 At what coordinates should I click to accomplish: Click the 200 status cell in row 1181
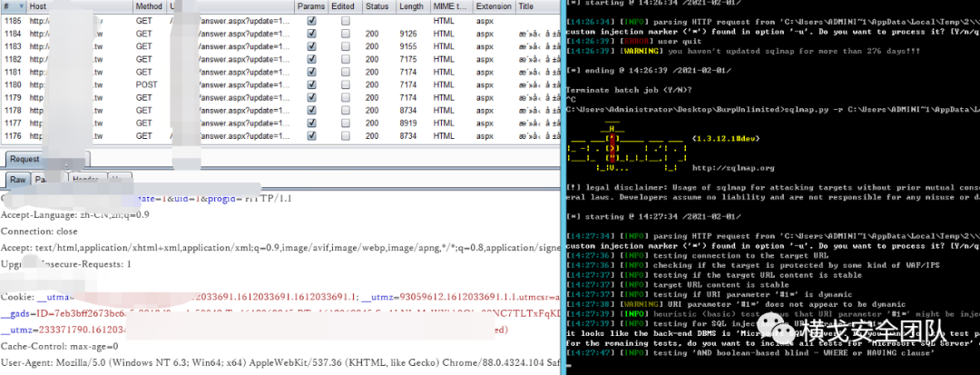point(373,72)
